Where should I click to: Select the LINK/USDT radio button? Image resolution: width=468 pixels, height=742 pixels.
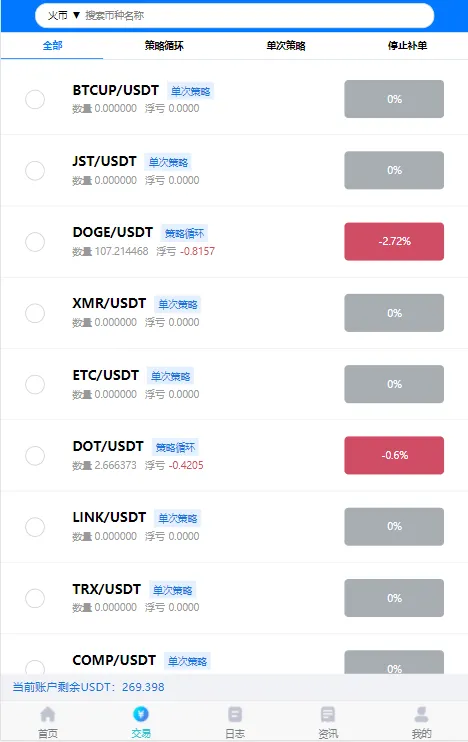[x=35, y=527]
